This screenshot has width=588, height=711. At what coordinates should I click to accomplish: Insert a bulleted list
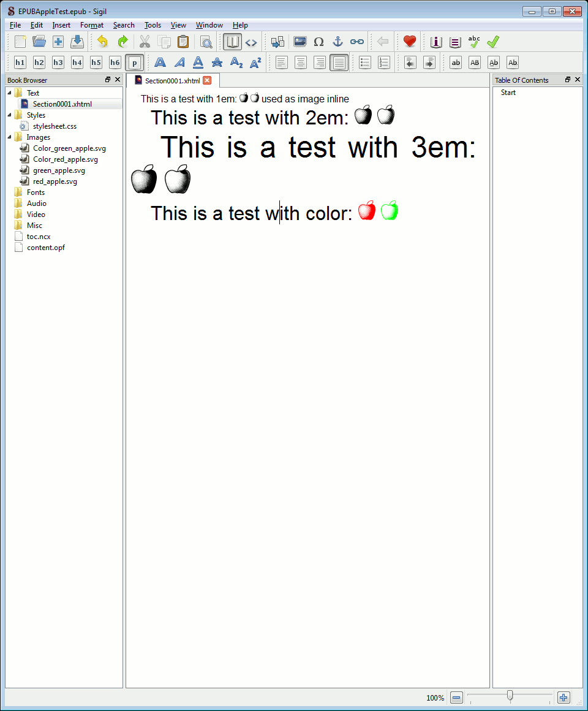click(364, 63)
